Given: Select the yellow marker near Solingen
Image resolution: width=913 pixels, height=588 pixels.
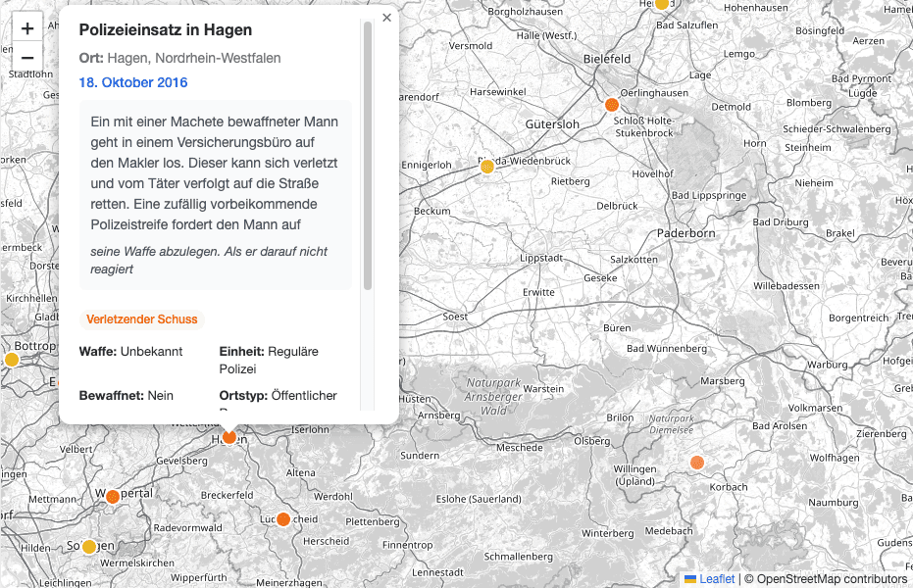Looking at the screenshot, I should (90, 547).
